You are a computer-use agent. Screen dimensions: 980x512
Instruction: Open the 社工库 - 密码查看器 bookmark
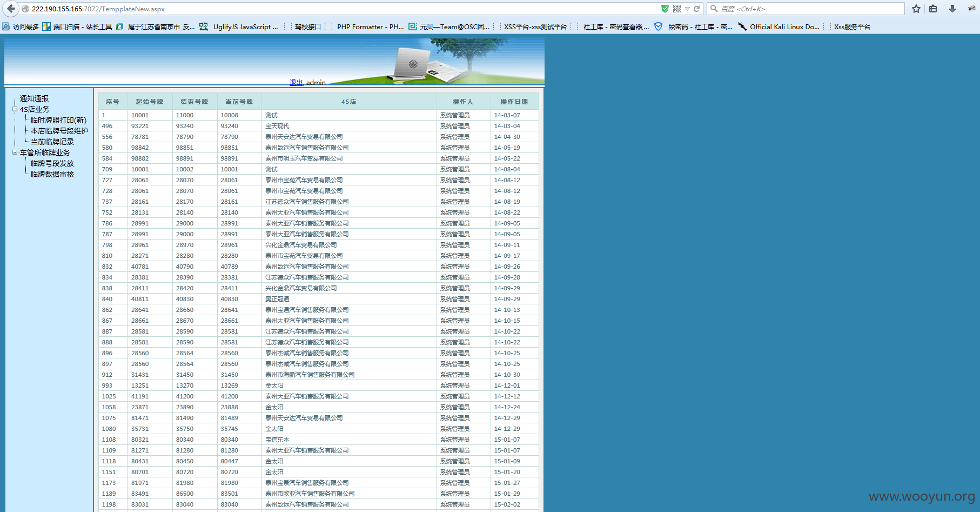[x=610, y=26]
